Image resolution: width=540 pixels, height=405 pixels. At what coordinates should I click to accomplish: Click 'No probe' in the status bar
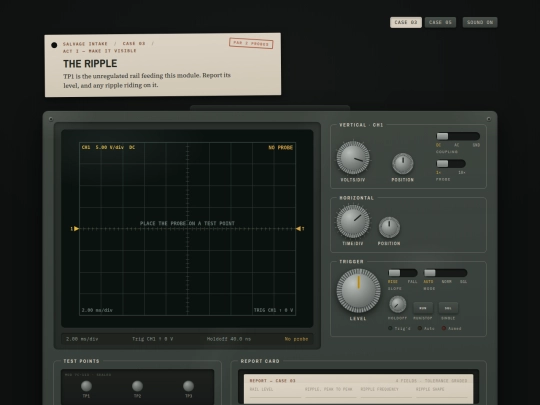click(297, 339)
